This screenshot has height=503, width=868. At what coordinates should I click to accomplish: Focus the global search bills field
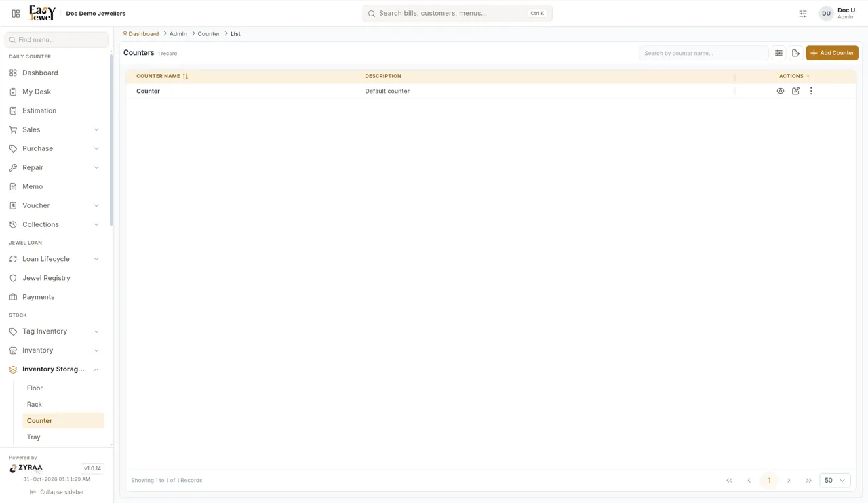[x=458, y=14]
